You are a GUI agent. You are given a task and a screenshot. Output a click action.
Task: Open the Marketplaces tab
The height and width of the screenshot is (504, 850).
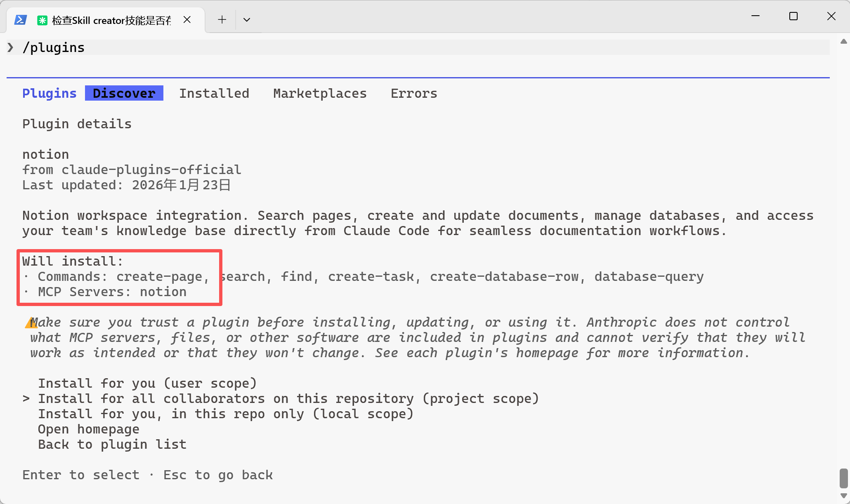(320, 94)
